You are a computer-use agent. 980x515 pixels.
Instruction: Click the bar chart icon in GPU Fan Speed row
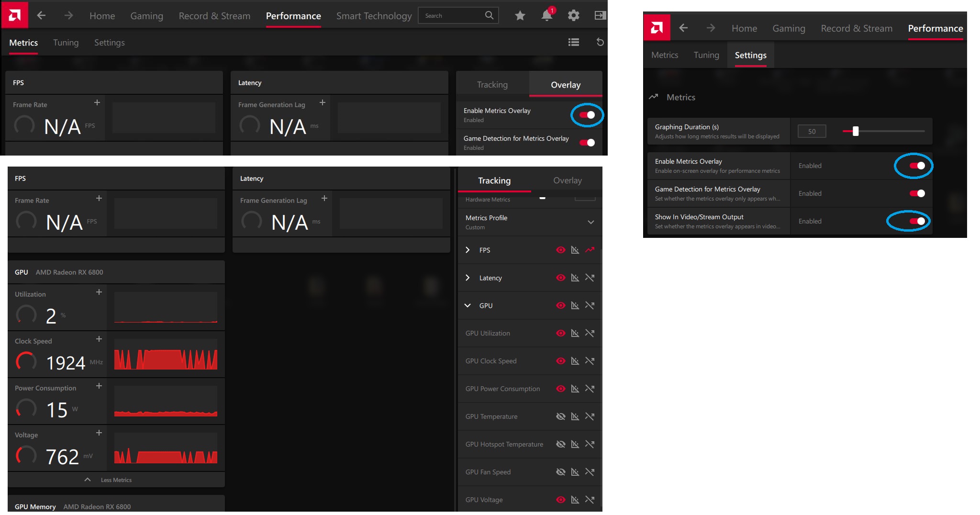click(575, 472)
